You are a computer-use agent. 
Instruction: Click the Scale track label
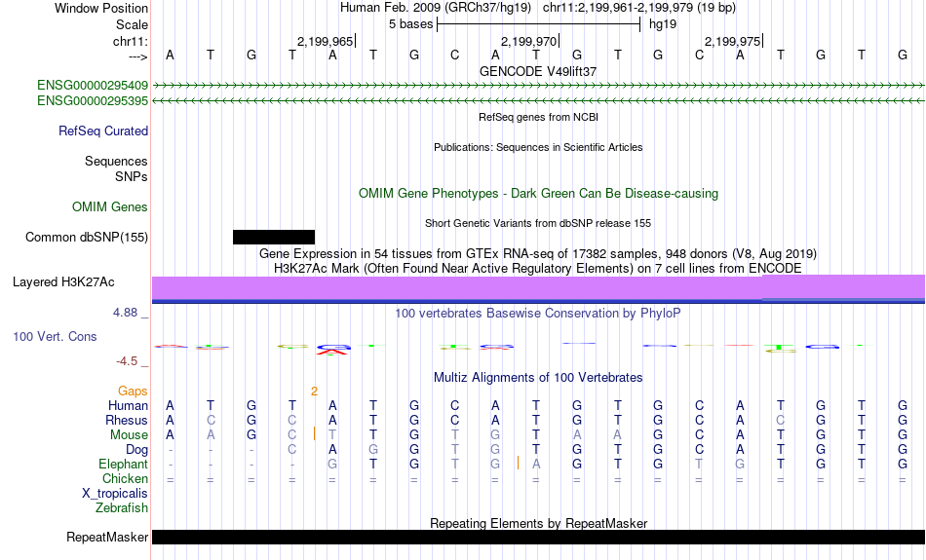point(133,24)
